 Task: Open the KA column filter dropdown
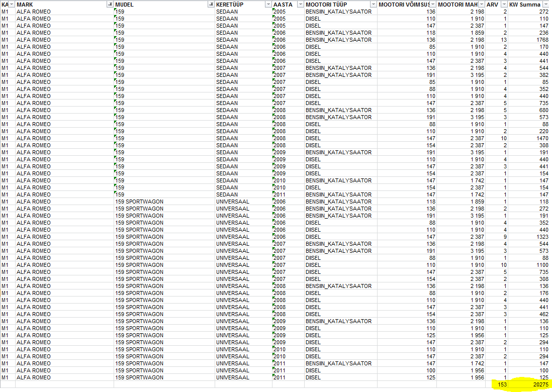click(12, 5)
